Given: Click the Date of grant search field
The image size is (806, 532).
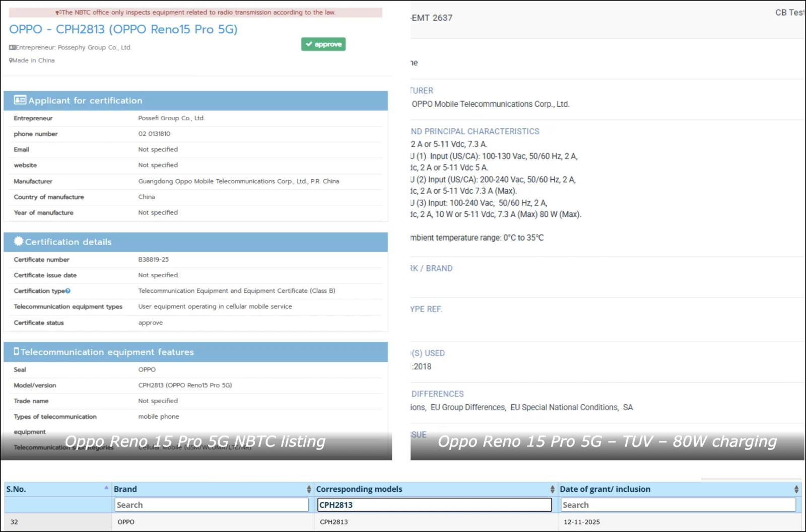Looking at the screenshot, I should coord(678,505).
